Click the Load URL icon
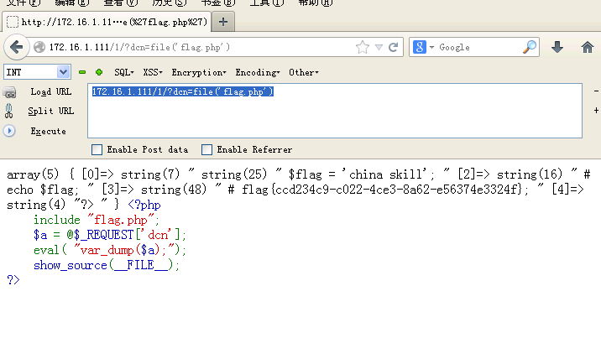The width and height of the screenshot is (601, 364). (x=9, y=92)
